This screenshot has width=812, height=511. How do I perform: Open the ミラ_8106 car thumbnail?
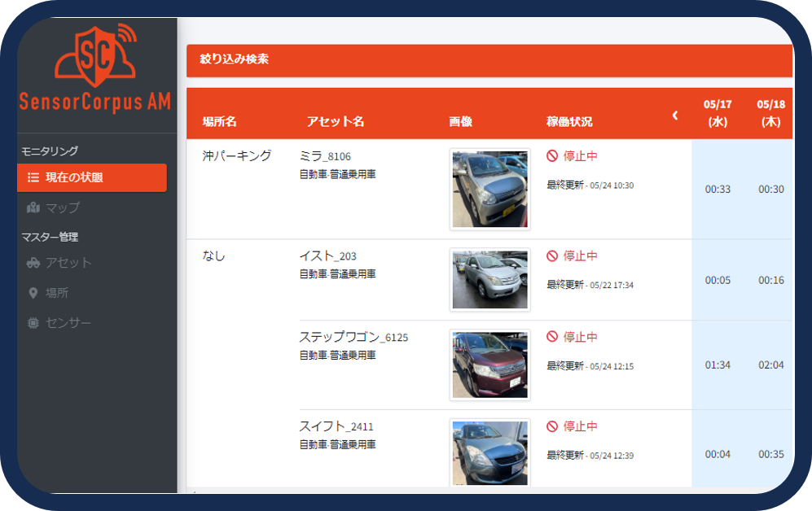click(x=489, y=189)
